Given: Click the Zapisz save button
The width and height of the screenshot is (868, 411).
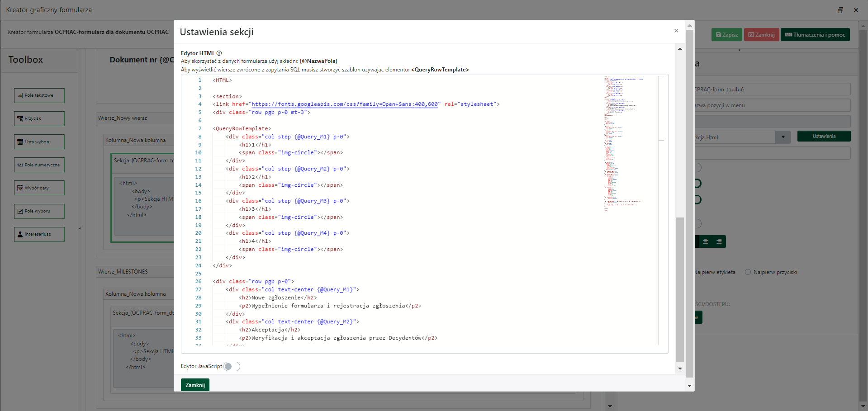Looking at the screenshot, I should point(726,35).
